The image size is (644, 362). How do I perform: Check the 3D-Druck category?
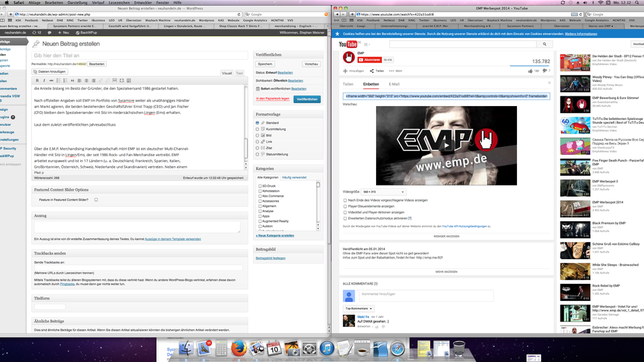tap(260, 186)
